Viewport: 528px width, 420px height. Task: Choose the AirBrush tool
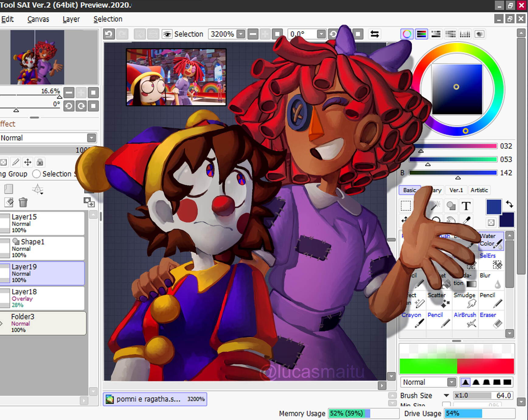[x=465, y=320]
